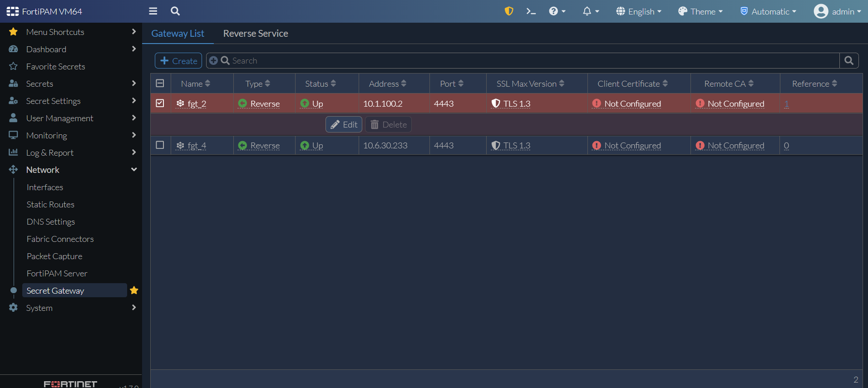Click the Delete button
The width and height of the screenshot is (868, 388).
coord(389,124)
